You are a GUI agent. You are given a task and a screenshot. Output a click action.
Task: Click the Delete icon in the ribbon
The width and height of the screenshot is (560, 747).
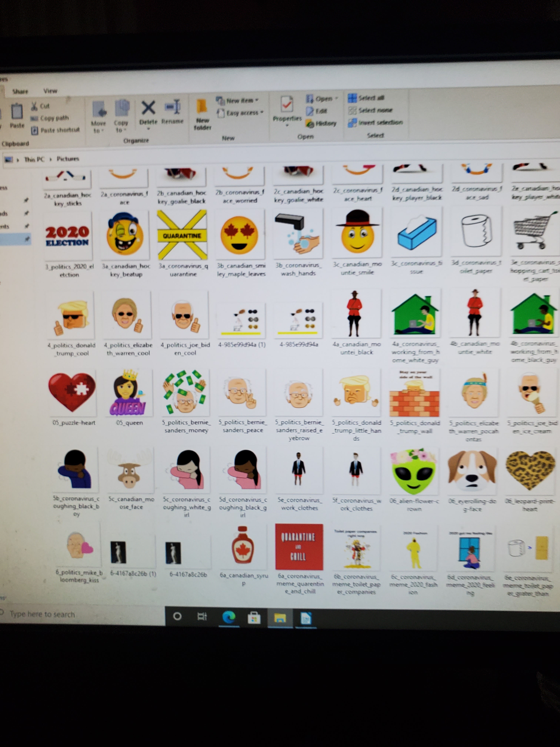pyautogui.click(x=148, y=109)
